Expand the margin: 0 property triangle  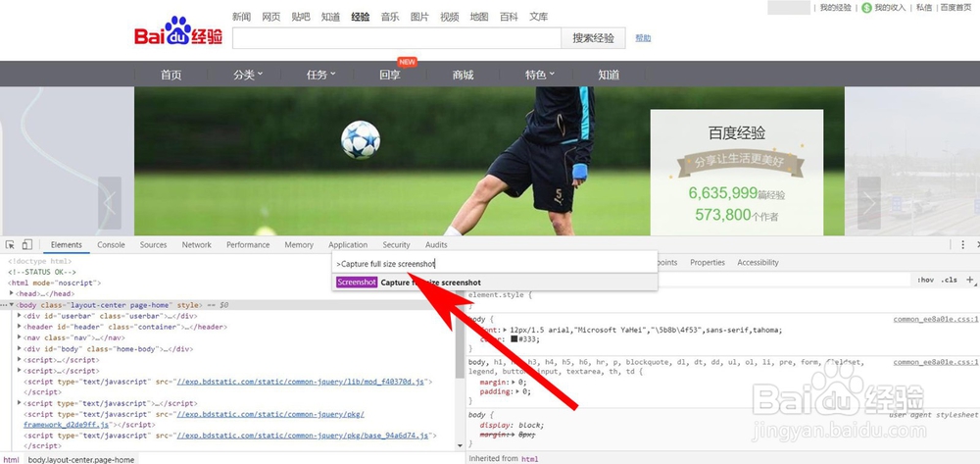point(514,382)
